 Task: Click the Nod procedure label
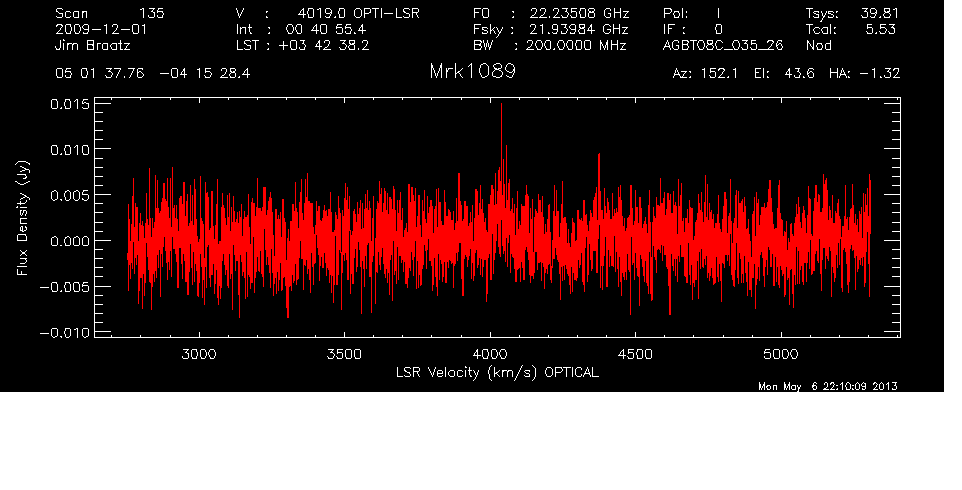point(818,45)
